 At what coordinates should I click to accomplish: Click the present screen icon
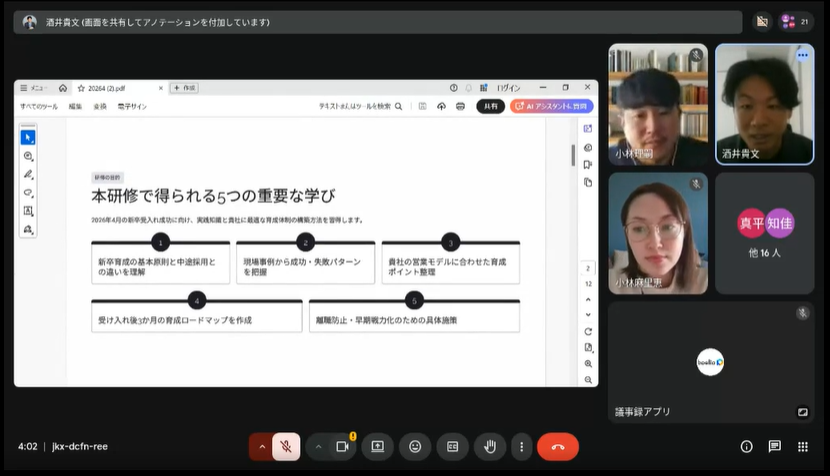click(377, 447)
